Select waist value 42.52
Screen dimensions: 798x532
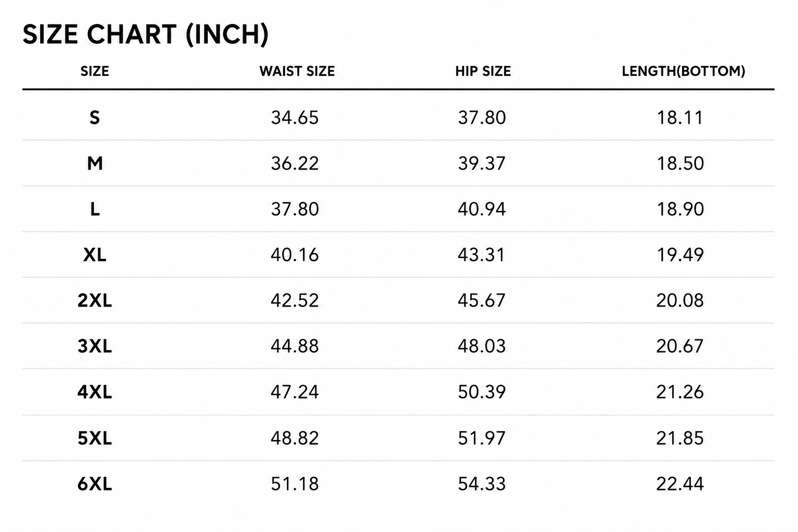pyautogui.click(x=295, y=300)
